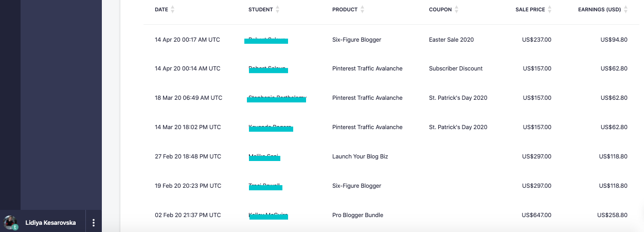Viewport: 644px width, 232px height.
Task: Click Launch Your Blog Biz product
Action: coord(360,156)
